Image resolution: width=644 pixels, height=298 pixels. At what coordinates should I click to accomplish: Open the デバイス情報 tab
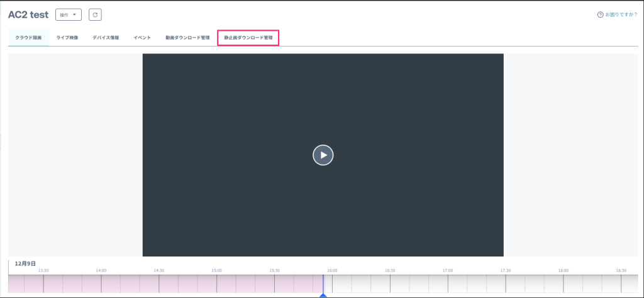pyautogui.click(x=106, y=38)
